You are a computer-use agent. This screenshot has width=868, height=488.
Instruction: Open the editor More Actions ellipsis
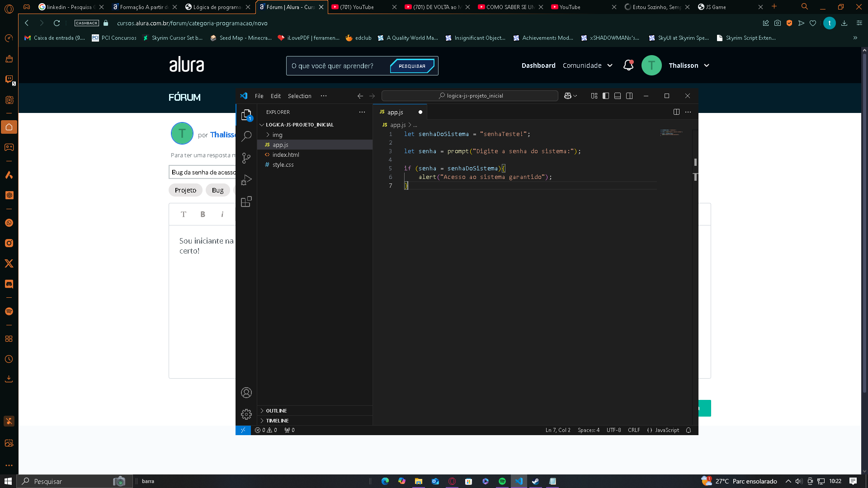[688, 112]
